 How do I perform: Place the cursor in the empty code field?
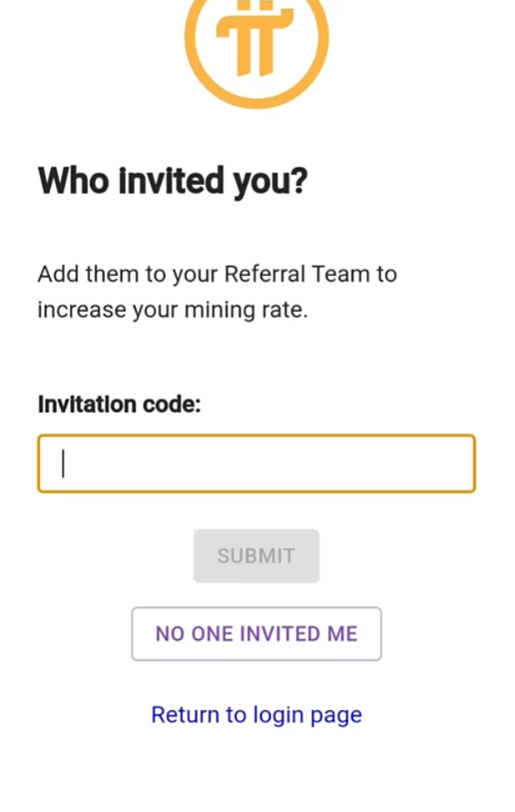256,464
